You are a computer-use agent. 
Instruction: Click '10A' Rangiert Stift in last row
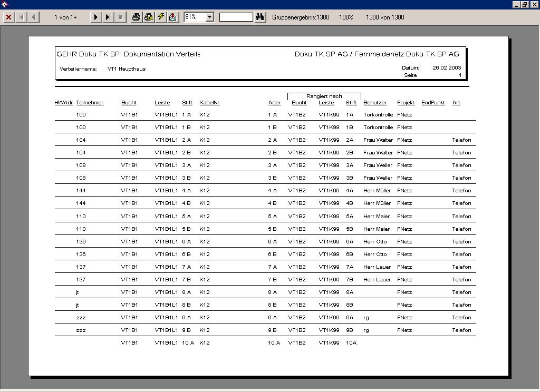point(351,343)
